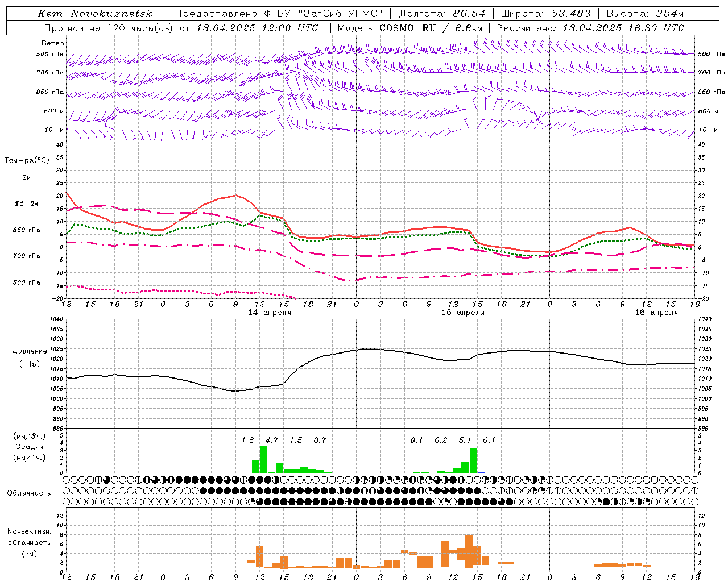Viewport: 728px width, 582px height.
Task: Click the 16 апреля date label
Action: coord(656,313)
